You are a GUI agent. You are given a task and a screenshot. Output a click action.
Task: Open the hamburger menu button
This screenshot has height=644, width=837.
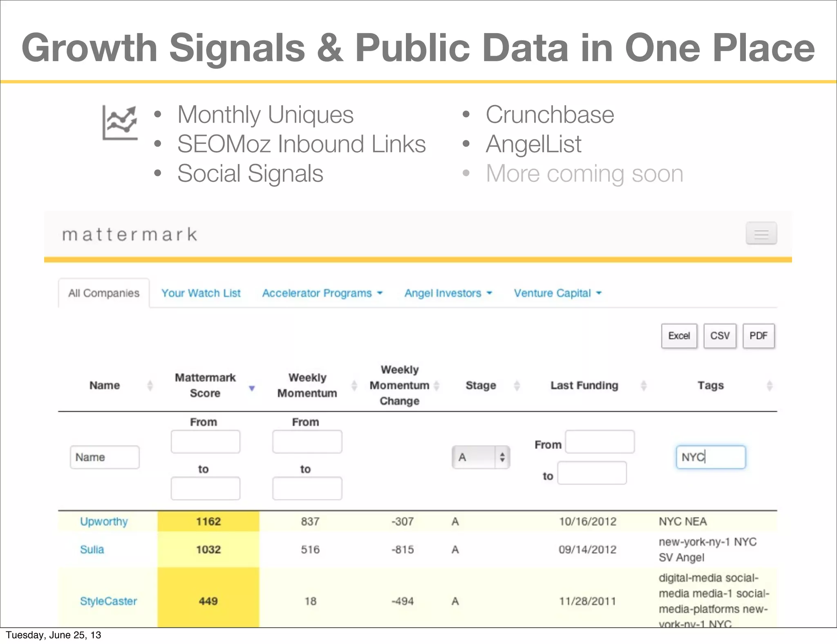[761, 233]
